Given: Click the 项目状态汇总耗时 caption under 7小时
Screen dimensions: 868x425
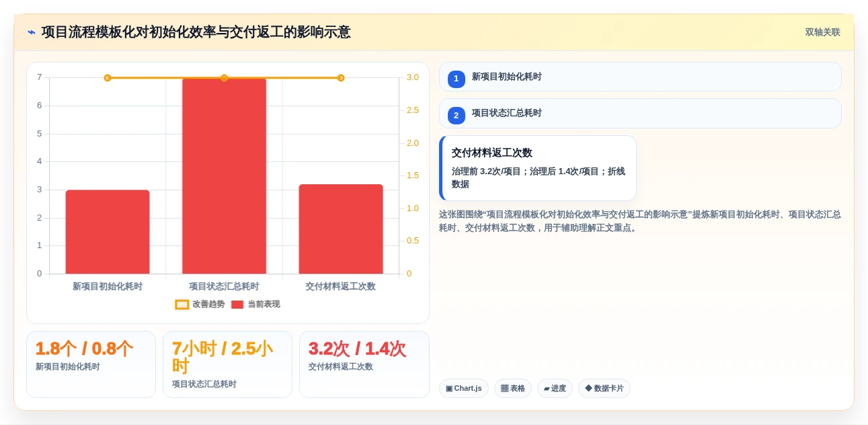Looking at the screenshot, I should coord(204,384).
